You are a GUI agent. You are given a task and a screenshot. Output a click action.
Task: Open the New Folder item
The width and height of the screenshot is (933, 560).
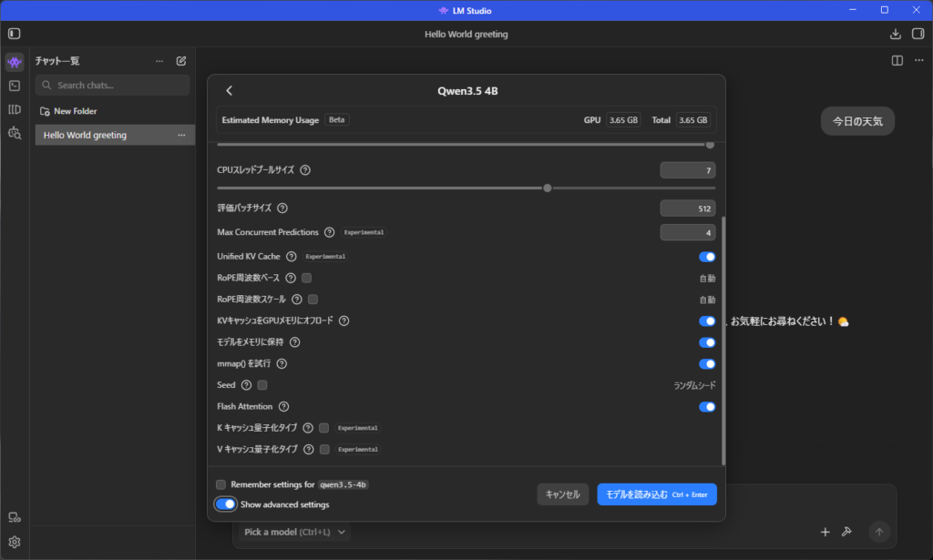click(75, 111)
